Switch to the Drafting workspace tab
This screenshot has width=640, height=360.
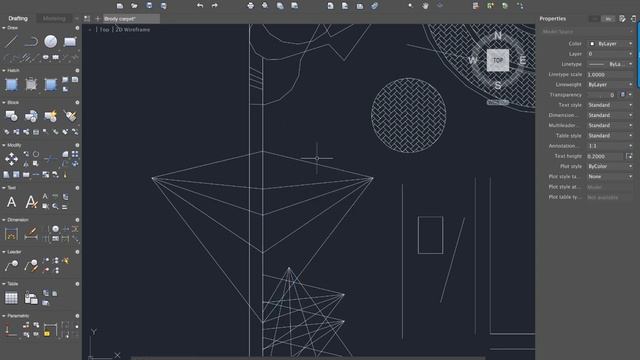pyautogui.click(x=18, y=18)
